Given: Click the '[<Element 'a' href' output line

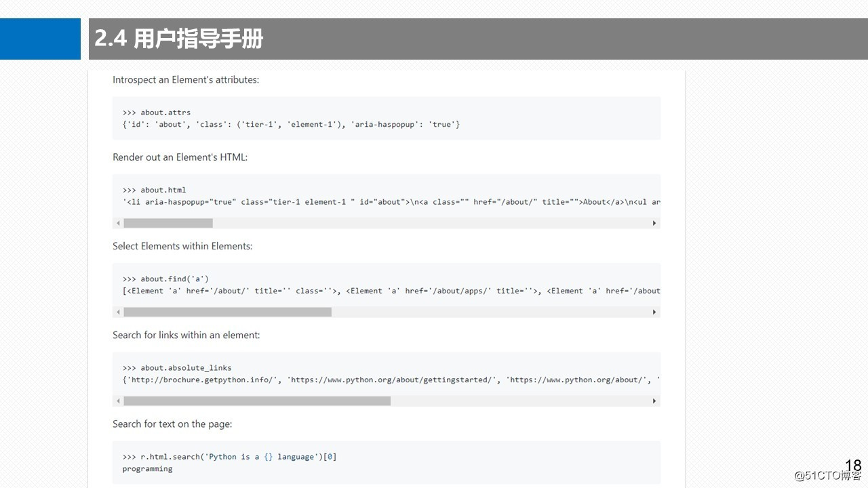Looking at the screenshot, I should coord(391,291).
